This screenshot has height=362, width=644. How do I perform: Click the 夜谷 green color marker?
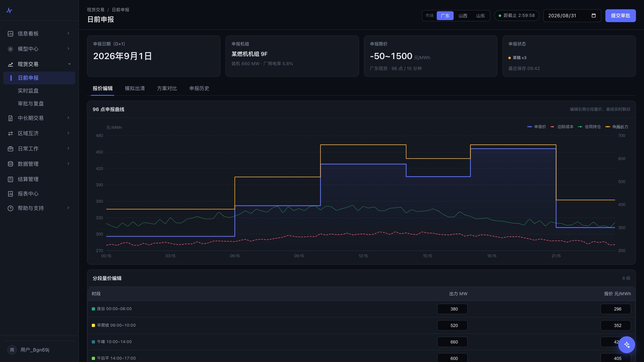click(x=93, y=309)
